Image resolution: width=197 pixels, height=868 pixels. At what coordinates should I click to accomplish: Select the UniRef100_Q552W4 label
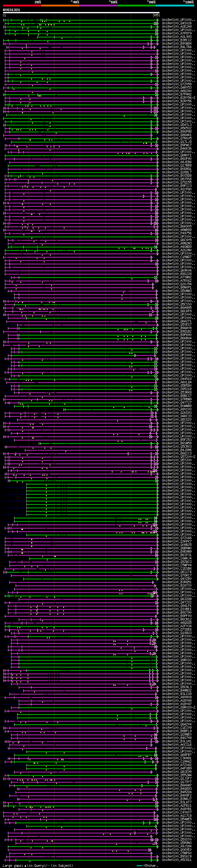click(x=177, y=775)
